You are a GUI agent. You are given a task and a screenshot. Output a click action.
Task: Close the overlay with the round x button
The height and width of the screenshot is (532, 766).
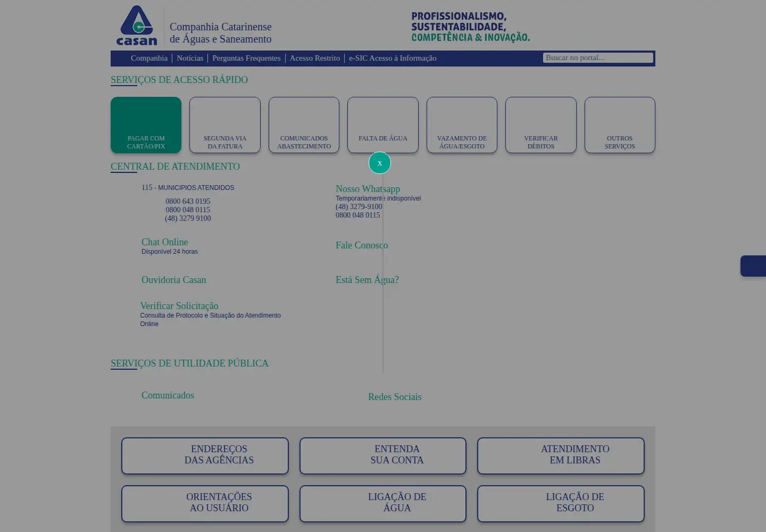tap(380, 163)
